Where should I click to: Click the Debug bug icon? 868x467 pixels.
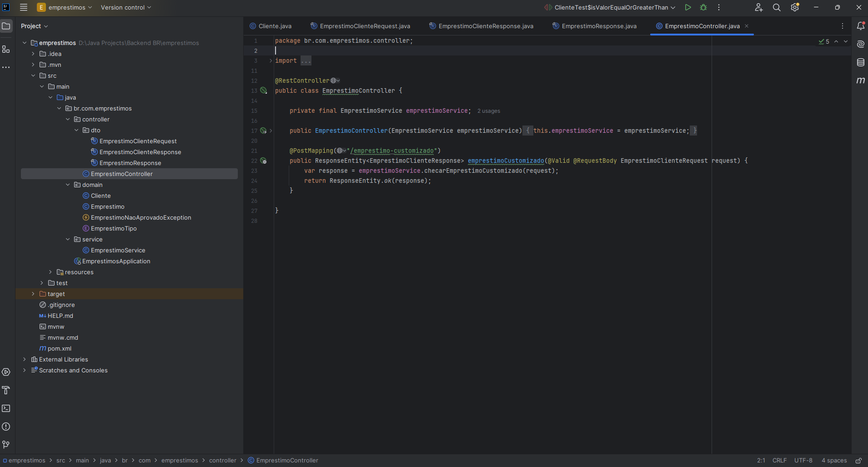pyautogui.click(x=703, y=7)
